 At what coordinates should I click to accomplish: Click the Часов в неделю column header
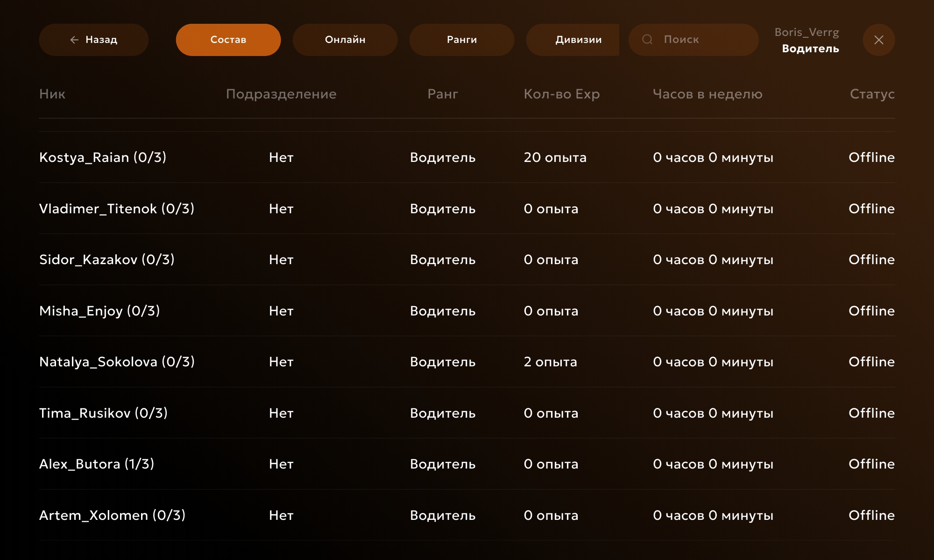(x=707, y=94)
